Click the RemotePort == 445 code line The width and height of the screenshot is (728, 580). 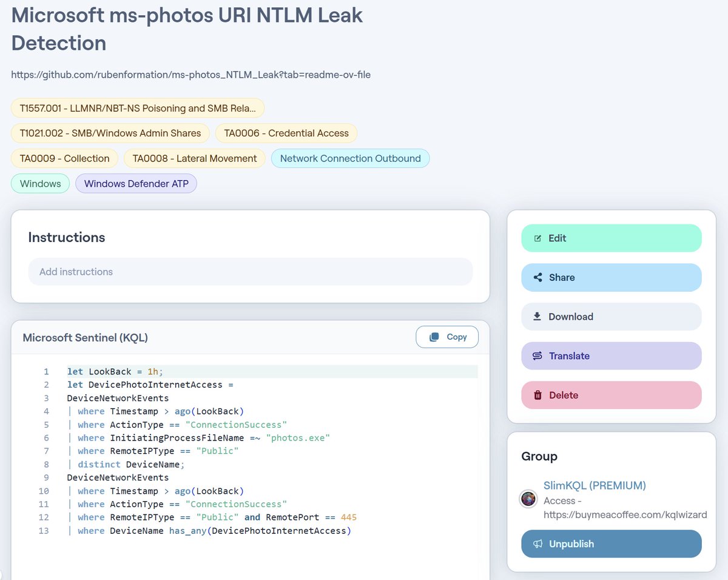click(212, 518)
